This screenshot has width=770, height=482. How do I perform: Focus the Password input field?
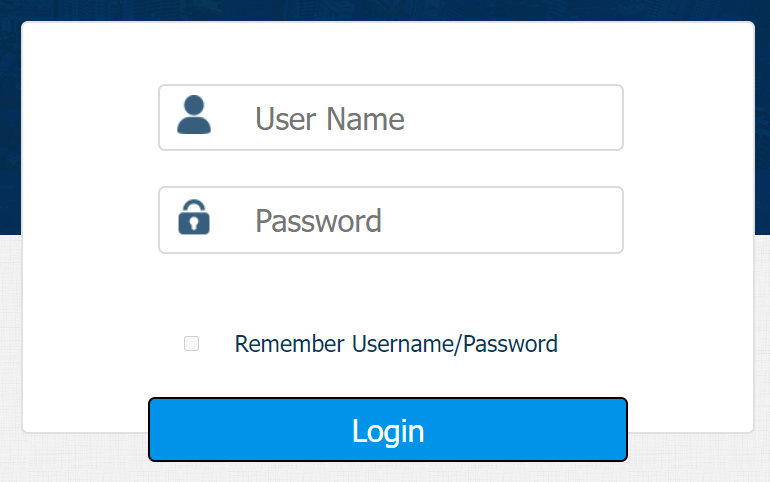[x=391, y=220]
